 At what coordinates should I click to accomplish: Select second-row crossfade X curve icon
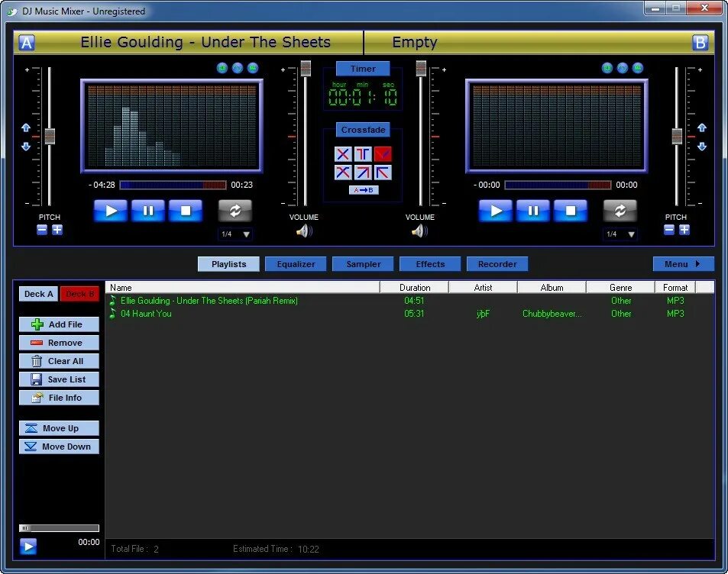(343, 173)
